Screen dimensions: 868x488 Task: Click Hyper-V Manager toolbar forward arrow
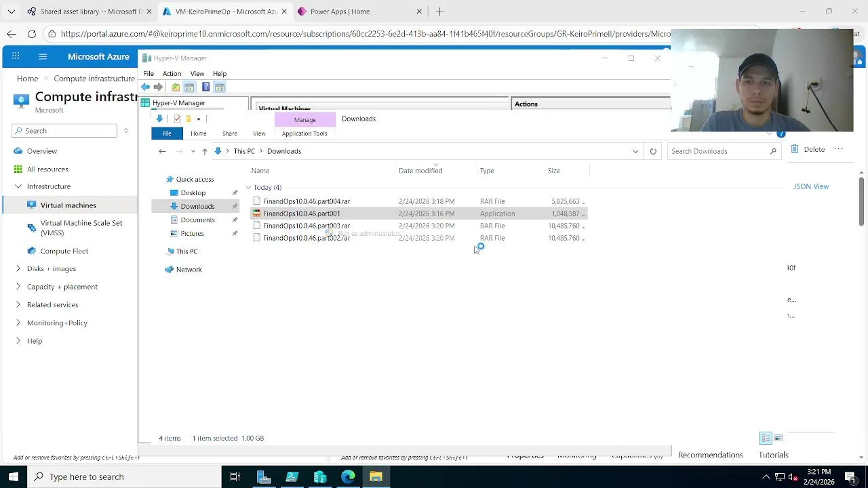pyautogui.click(x=158, y=87)
